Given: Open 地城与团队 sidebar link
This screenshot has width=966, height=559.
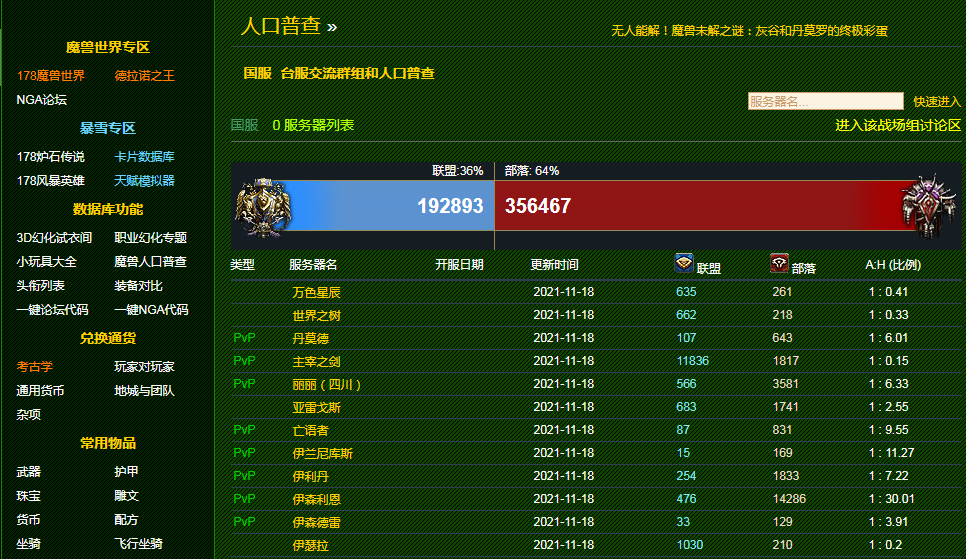Looking at the screenshot, I should point(144,391).
